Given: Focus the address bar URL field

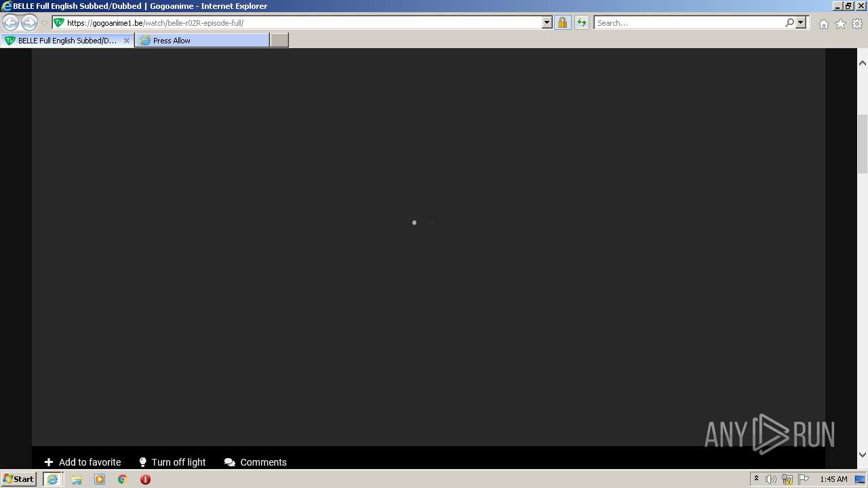Looking at the screenshot, I should pos(303,22).
